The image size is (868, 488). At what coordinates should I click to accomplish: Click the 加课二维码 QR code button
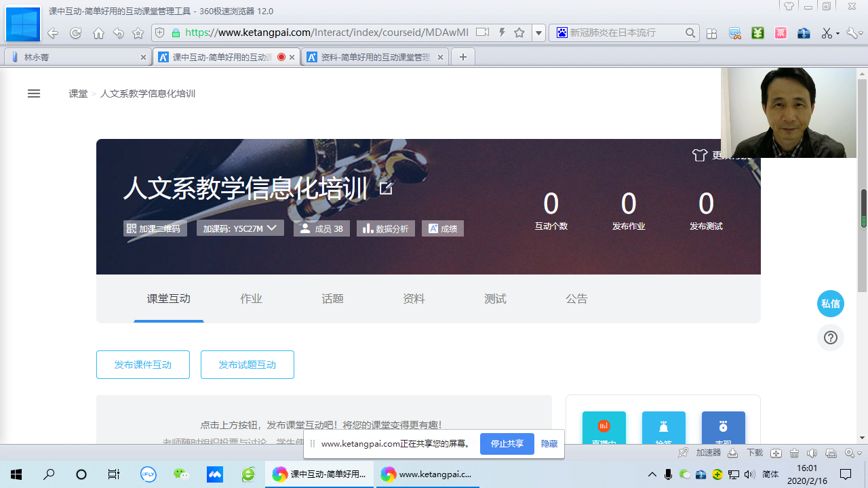click(155, 228)
